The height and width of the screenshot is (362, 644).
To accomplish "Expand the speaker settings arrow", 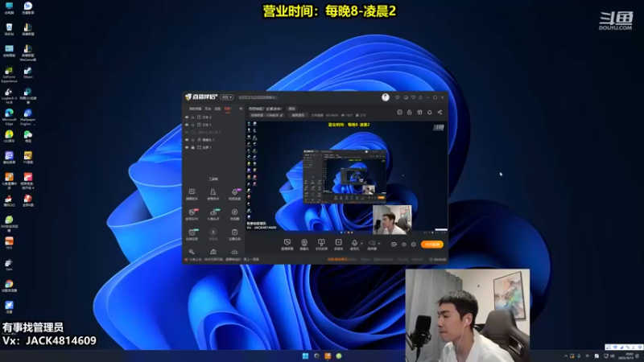I will coord(378,244).
